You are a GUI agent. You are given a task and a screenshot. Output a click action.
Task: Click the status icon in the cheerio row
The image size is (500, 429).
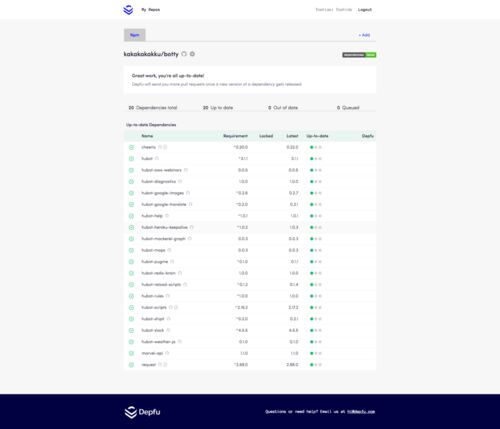(131, 147)
